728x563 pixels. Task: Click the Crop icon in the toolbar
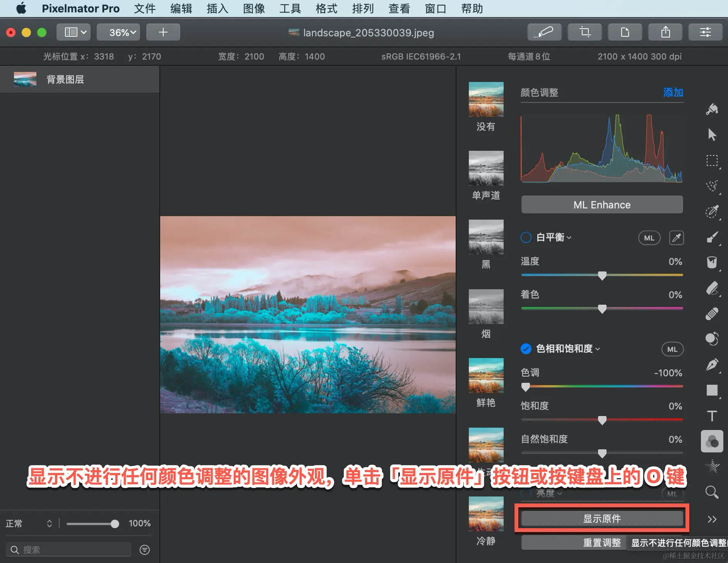(584, 32)
